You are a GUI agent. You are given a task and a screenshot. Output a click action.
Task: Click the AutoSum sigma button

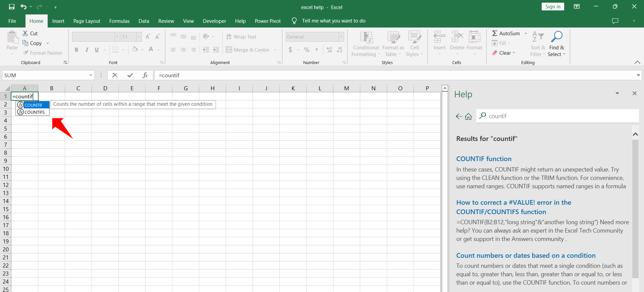(x=506, y=33)
